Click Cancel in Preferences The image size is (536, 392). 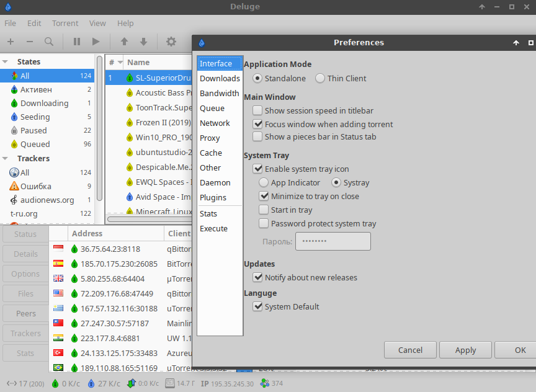[x=410, y=350]
